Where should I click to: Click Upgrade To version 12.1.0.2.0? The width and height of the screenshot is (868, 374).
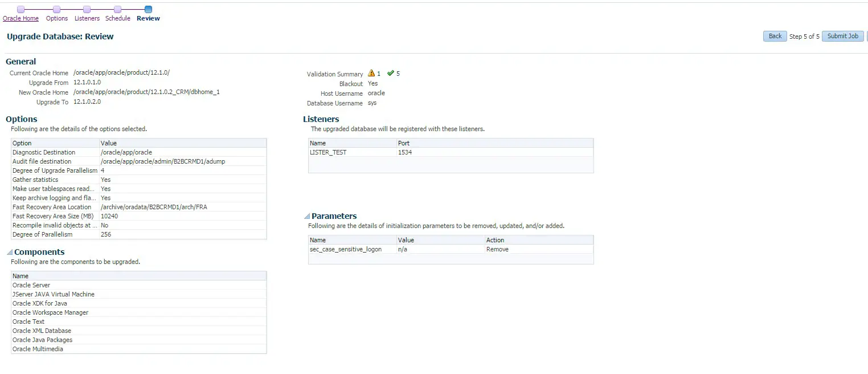pos(87,101)
